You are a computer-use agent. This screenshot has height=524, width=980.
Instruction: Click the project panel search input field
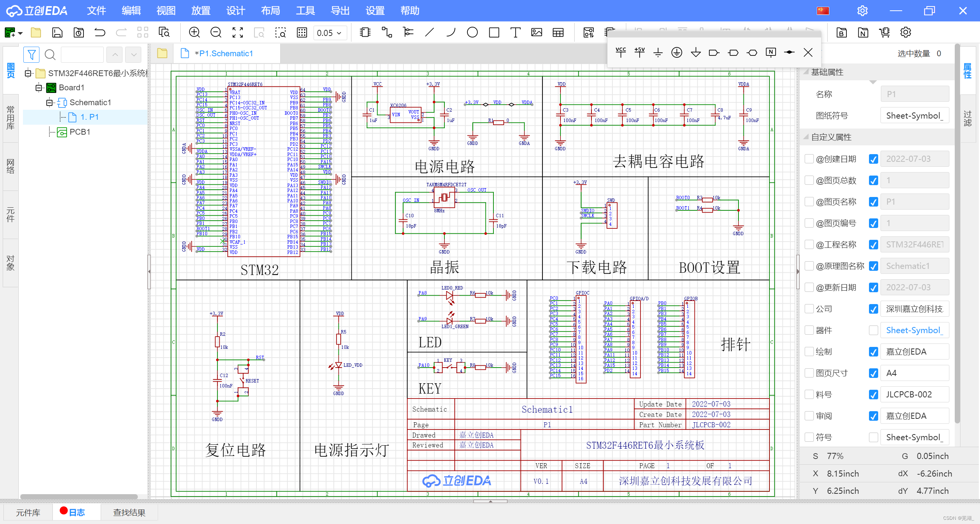coord(82,55)
